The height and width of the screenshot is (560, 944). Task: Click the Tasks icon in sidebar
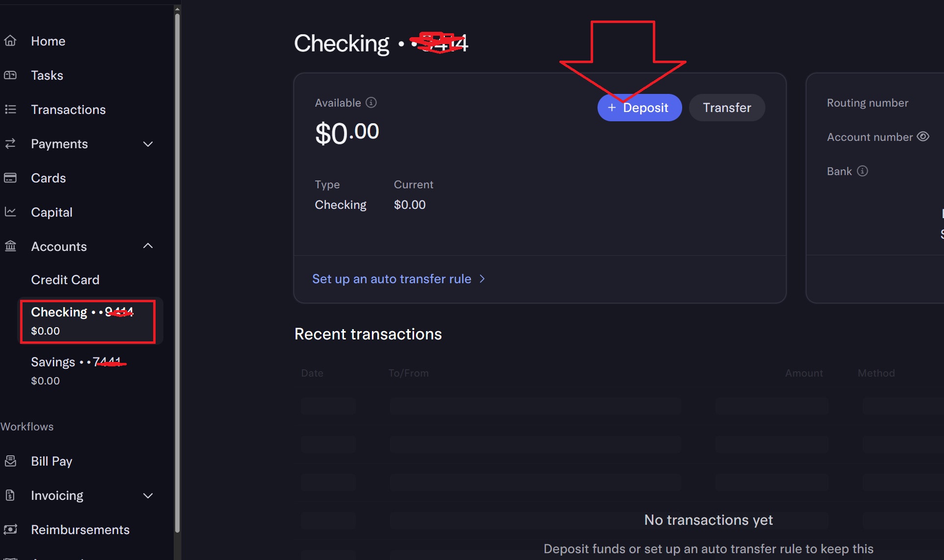click(10, 75)
